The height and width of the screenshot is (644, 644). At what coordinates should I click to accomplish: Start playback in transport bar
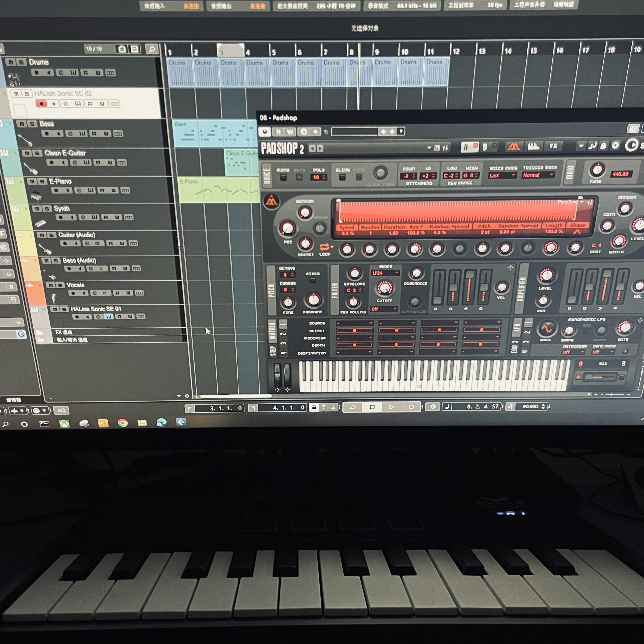[x=392, y=407]
